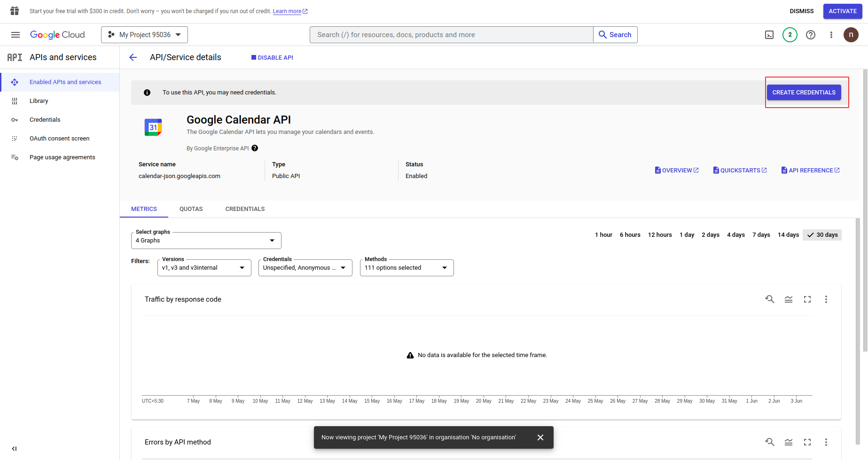Click the back arrow to API list
Viewport: 868px width, 460px height.
point(133,57)
